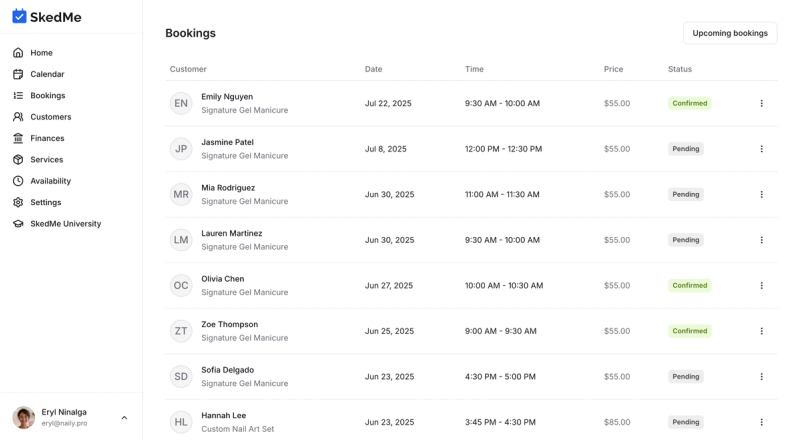Screen dimensions: 800x440
Task: Click Zoe Thompson Confirmed status badge
Action: (x=690, y=331)
